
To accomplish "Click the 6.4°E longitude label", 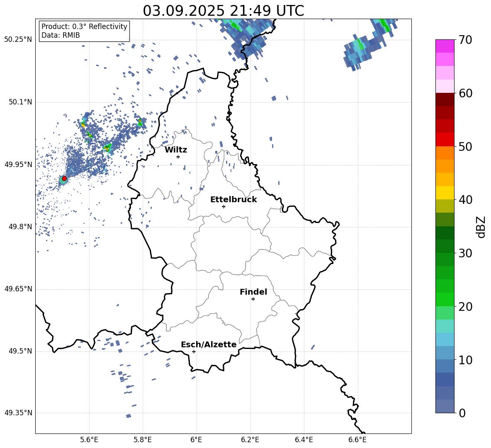I will click(x=304, y=440).
